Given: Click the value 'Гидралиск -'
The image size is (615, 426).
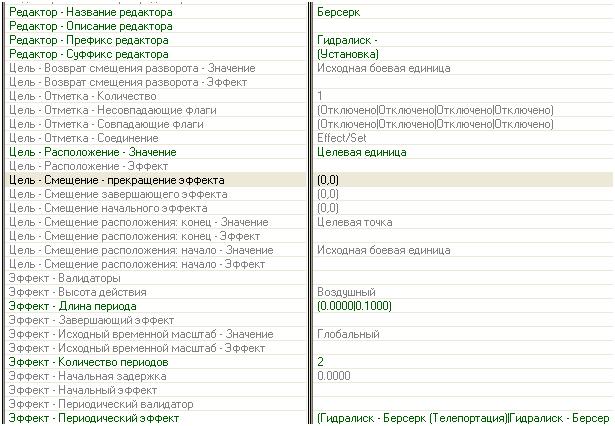Looking at the screenshot, I should coord(347,40).
